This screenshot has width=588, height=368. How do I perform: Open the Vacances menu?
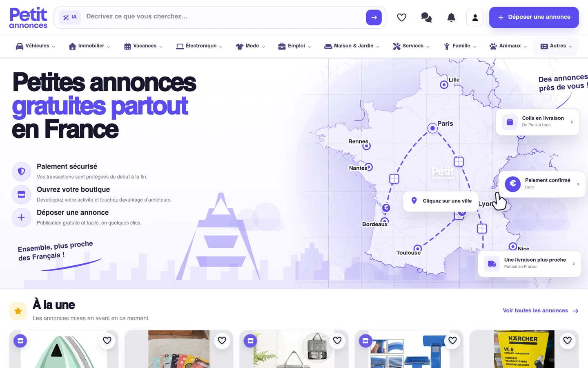tap(143, 46)
